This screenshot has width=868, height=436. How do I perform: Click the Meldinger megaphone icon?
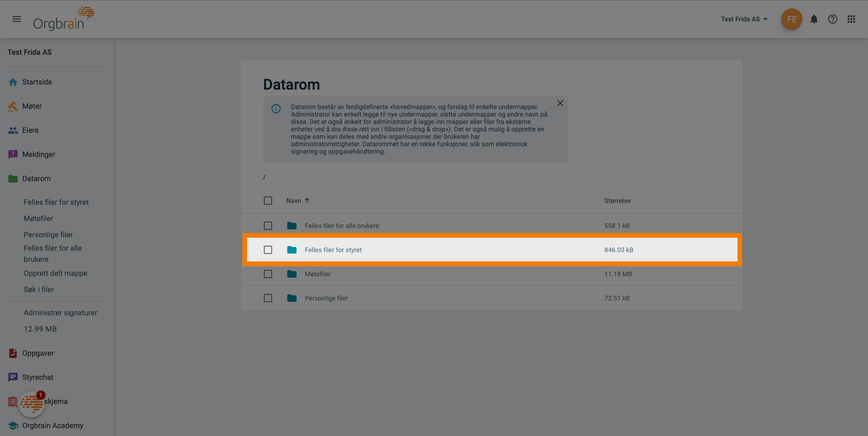13,154
